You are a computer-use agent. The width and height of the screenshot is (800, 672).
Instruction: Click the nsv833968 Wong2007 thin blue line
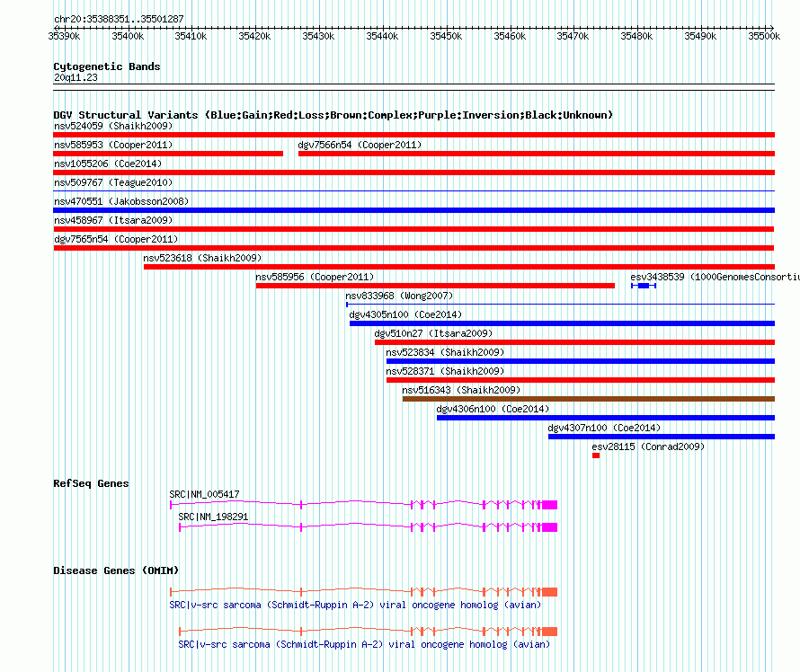pyautogui.click(x=560, y=305)
